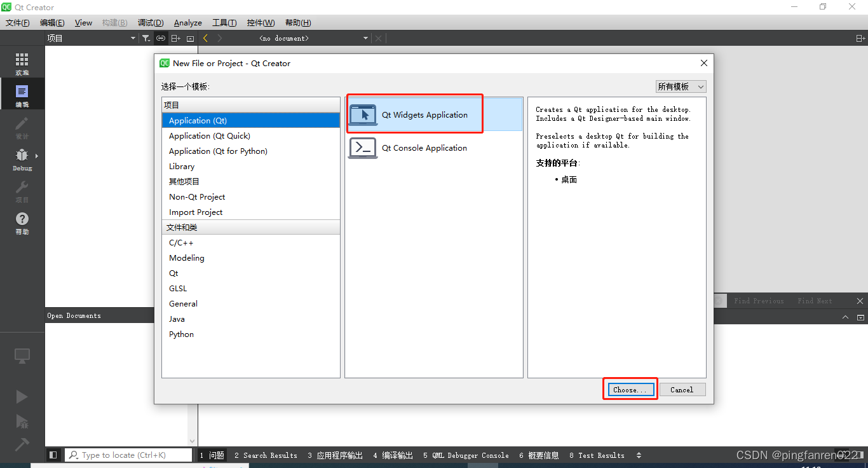The image size is (868, 468).
Task: Select the Qt Widgets Application template
Action: coord(434,115)
